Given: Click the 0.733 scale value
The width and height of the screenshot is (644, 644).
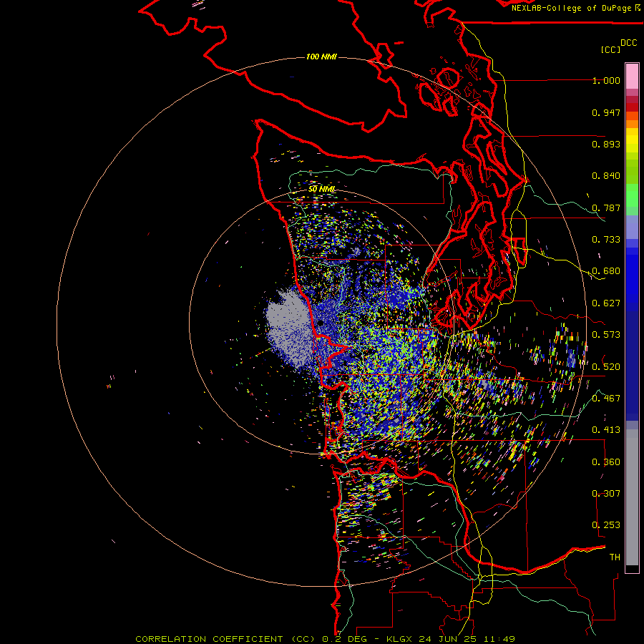Looking at the screenshot, I should tap(606, 240).
